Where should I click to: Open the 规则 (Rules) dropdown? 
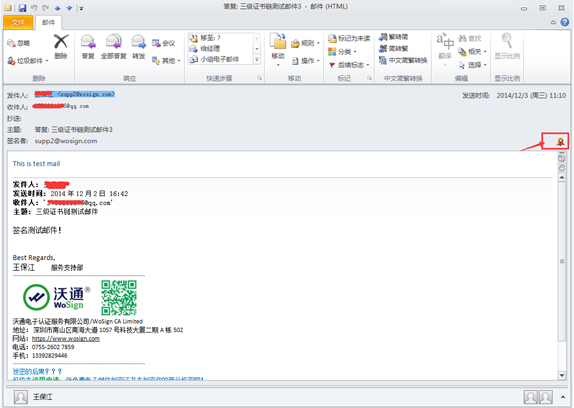pyautogui.click(x=306, y=43)
